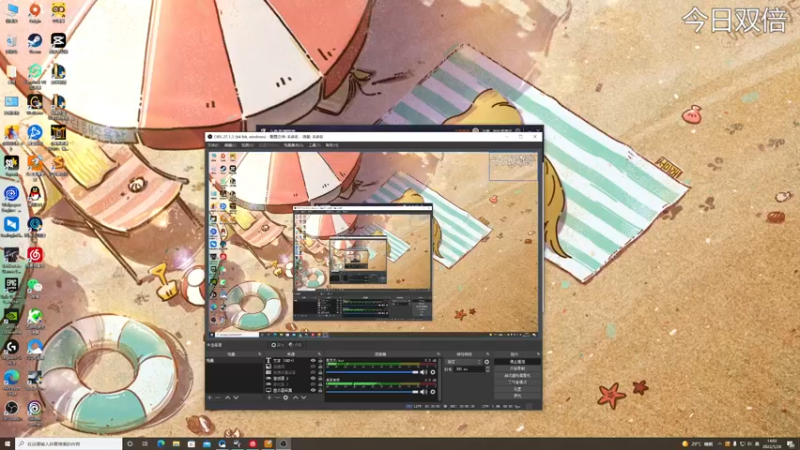Move the selected source up in the list
The image size is (800, 450).
(296, 397)
